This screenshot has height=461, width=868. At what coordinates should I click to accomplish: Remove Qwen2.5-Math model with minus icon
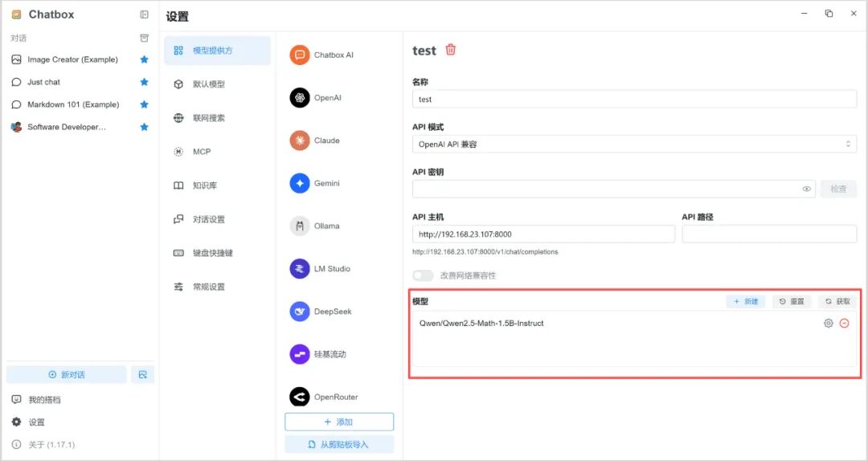pyautogui.click(x=844, y=323)
